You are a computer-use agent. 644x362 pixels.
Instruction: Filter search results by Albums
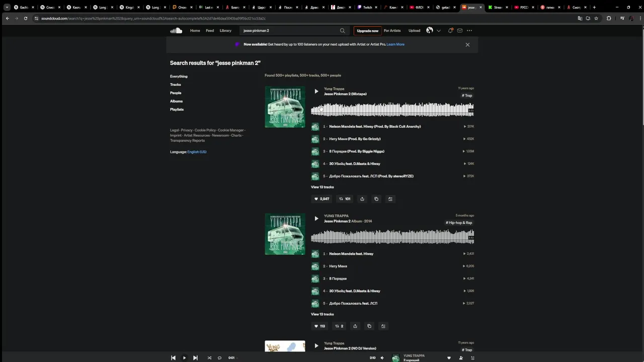point(176,101)
